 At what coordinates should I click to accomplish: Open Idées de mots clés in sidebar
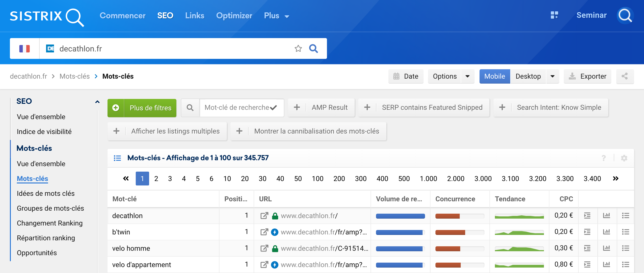[x=46, y=193]
